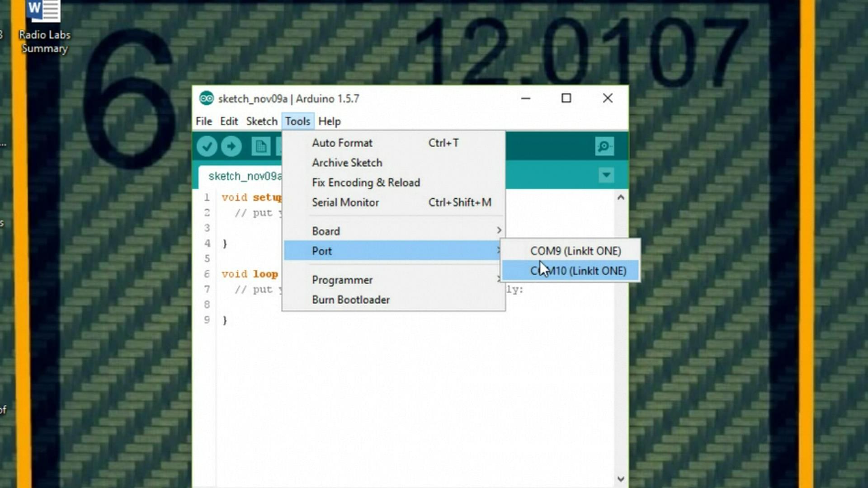
Task: Close the Arduino window
Action: click(608, 98)
